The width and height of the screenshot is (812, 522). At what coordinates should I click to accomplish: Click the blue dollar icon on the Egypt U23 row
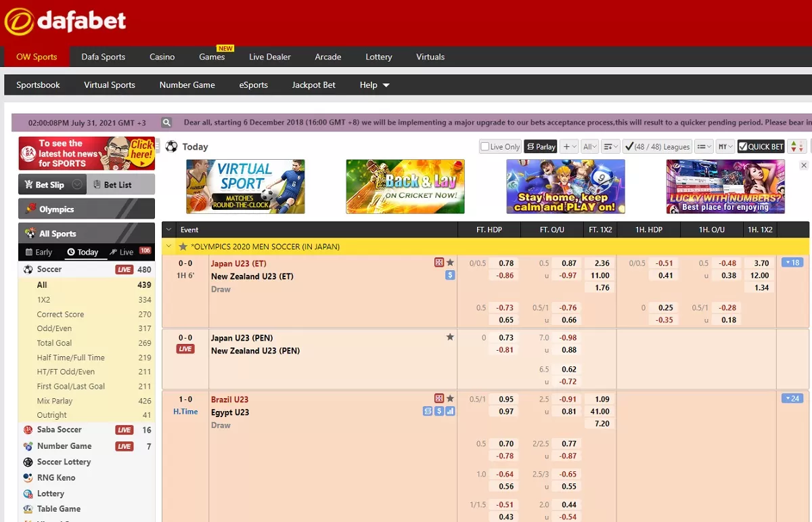[x=439, y=411]
